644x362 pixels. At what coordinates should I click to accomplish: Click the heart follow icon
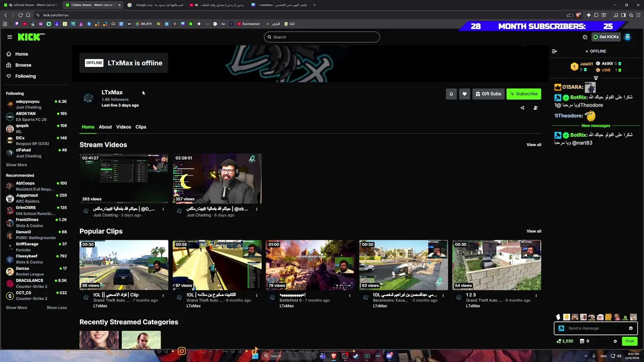coord(464,94)
